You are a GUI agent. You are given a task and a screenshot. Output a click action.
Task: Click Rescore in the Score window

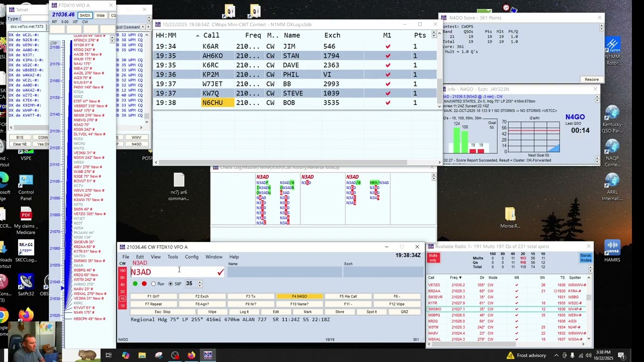[592, 79]
